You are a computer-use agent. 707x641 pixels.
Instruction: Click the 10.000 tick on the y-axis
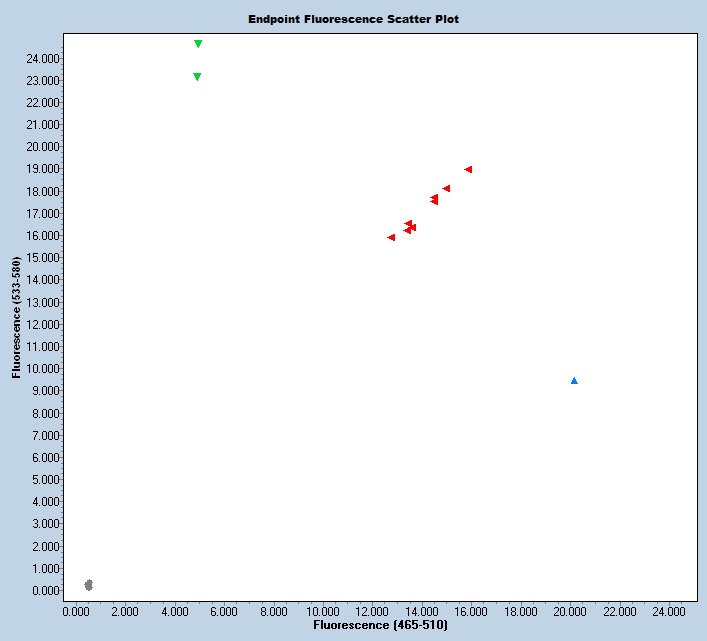coord(40,369)
